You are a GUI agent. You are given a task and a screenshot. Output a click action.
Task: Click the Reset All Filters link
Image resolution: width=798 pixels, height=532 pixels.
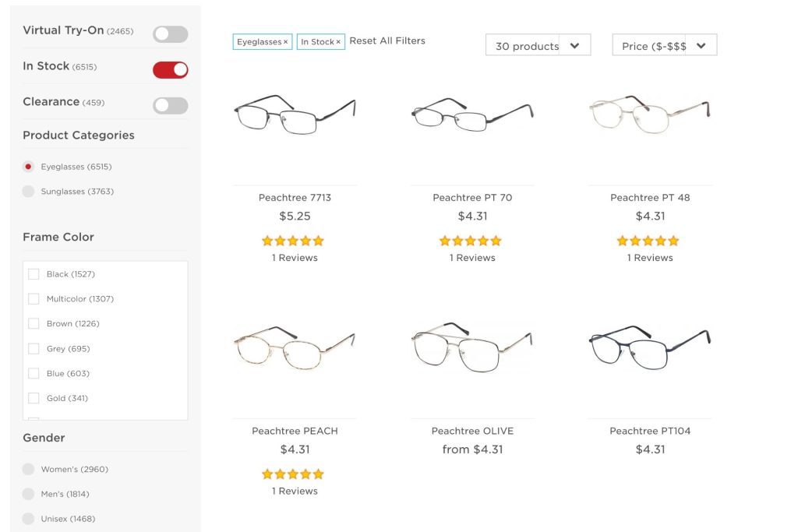click(x=387, y=41)
